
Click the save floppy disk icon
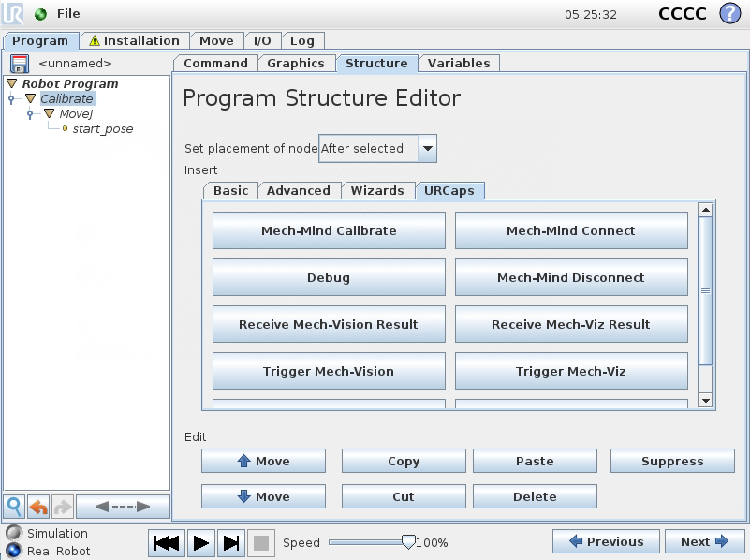click(x=19, y=64)
